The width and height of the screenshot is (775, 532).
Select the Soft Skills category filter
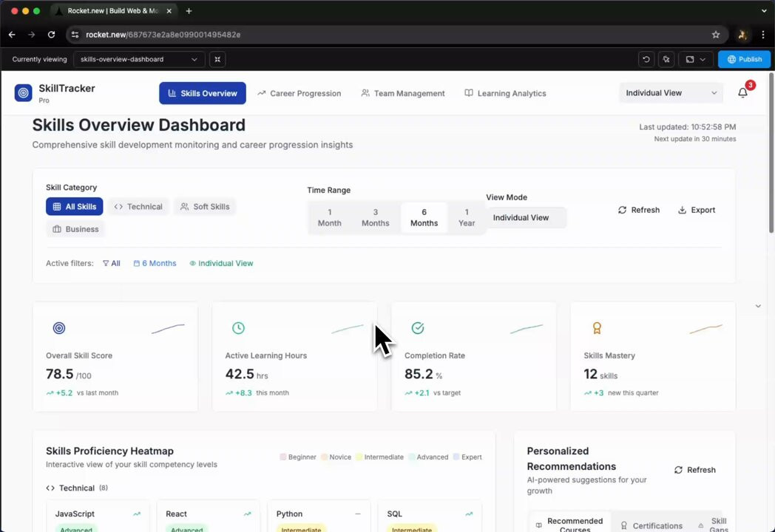[x=205, y=206]
